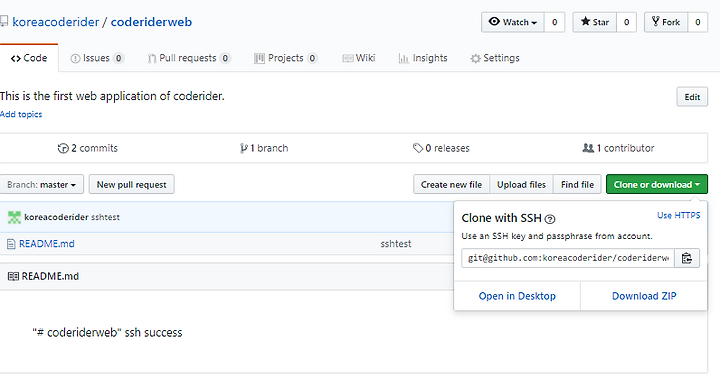Switch to the Code tab
Image resolution: width=720 pixels, height=378 pixels.
point(29,58)
